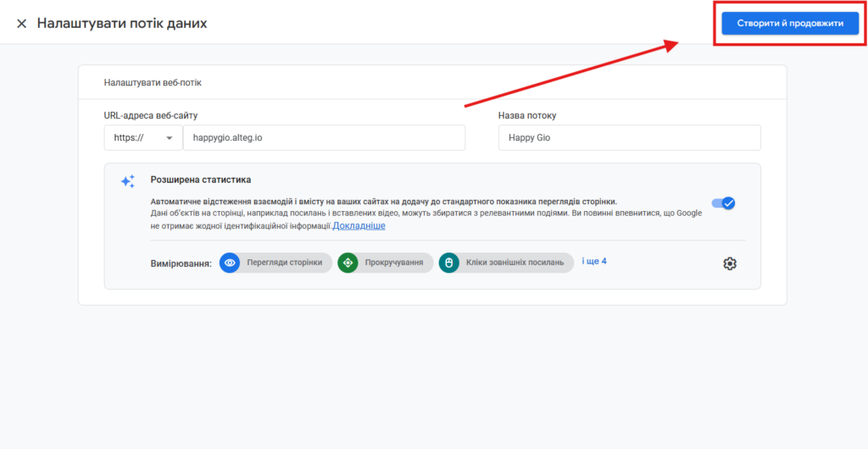The height and width of the screenshot is (449, 868).
Task: Expand 'і ще 4' additional measurements
Action: 594,261
